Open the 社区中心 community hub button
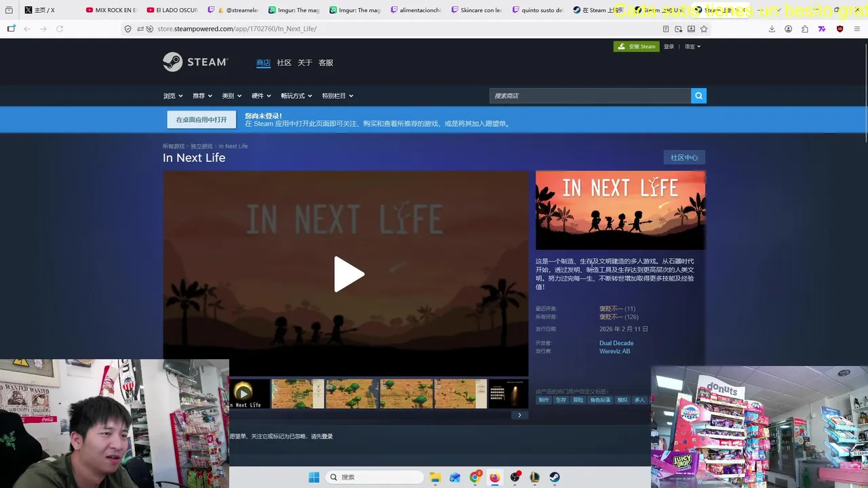 pyautogui.click(x=684, y=157)
